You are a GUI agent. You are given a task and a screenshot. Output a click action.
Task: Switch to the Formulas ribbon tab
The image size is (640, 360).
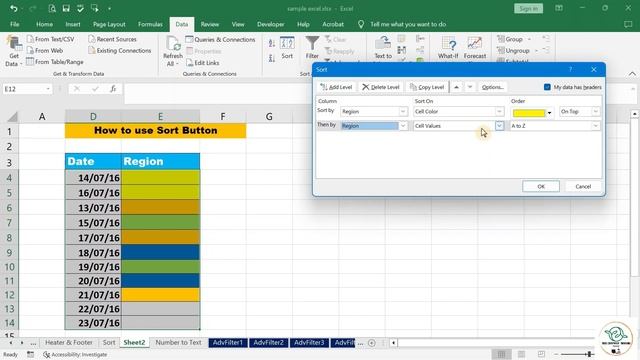[150, 24]
